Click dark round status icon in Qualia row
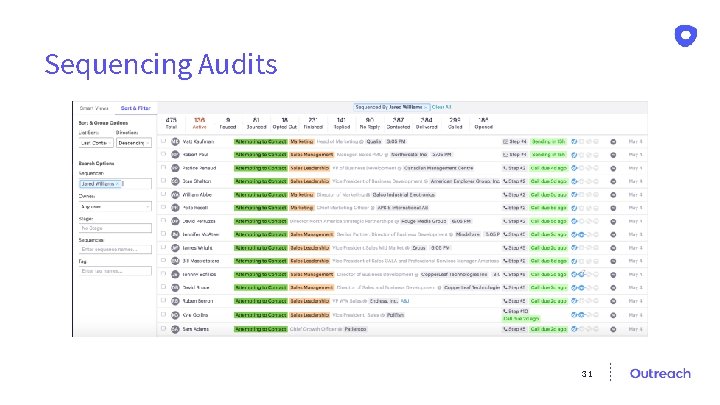720x405 pixels. tap(613, 142)
